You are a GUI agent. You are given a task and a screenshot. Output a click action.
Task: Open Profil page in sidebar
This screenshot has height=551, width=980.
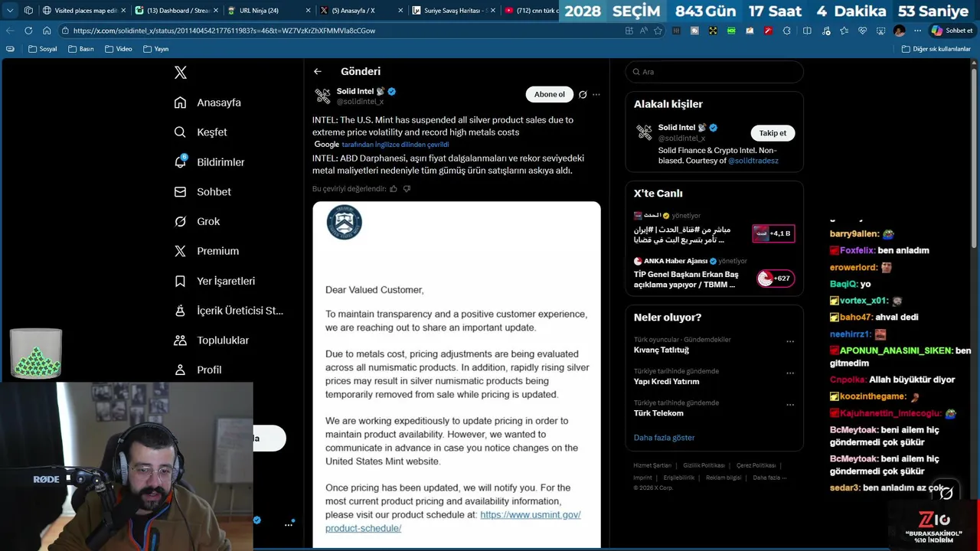[x=198, y=370]
